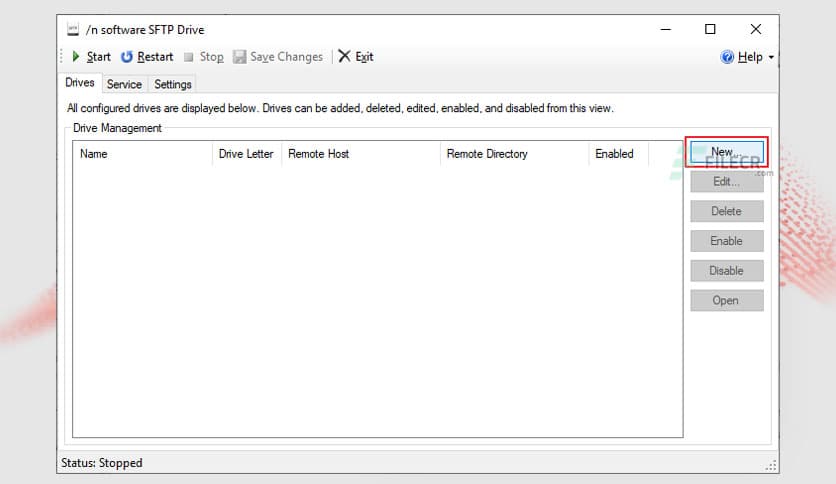Click the Open button
836x484 pixels.
(x=727, y=301)
